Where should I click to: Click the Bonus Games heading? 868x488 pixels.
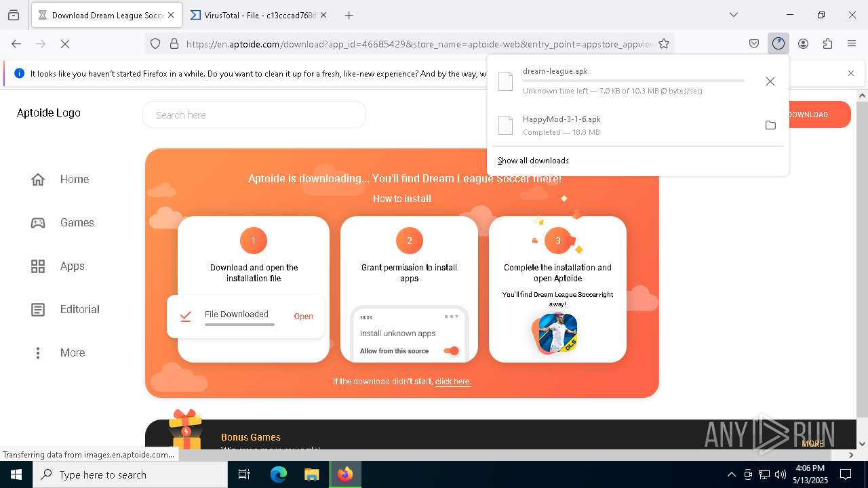pos(251,437)
